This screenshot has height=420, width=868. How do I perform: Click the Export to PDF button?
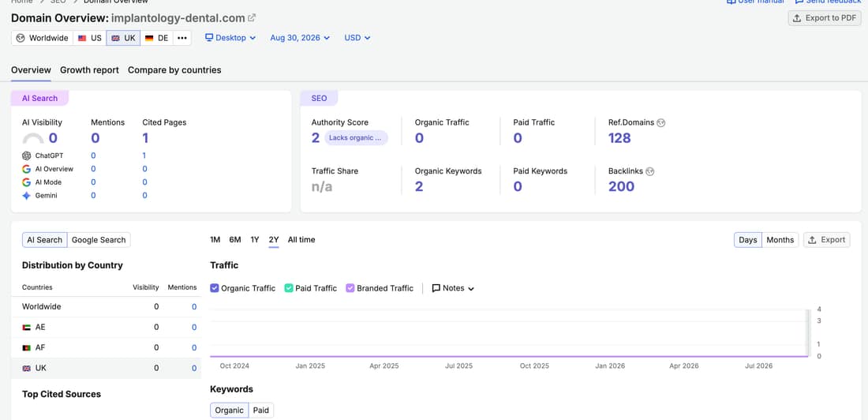click(825, 17)
